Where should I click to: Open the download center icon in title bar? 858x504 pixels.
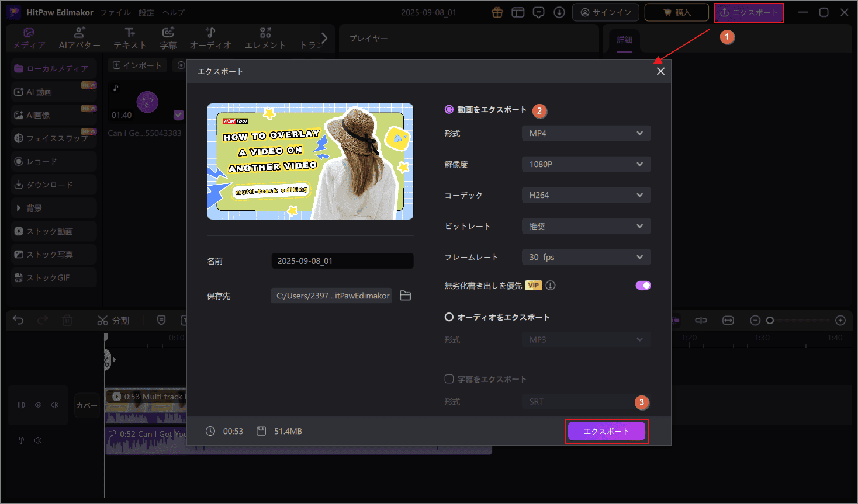(559, 12)
